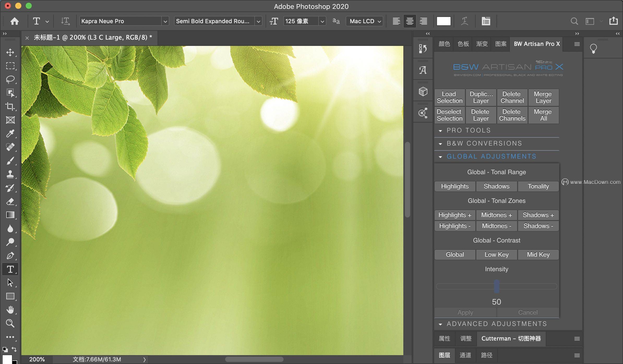Open the 3D panel icon
The image size is (623, 364).
(423, 92)
